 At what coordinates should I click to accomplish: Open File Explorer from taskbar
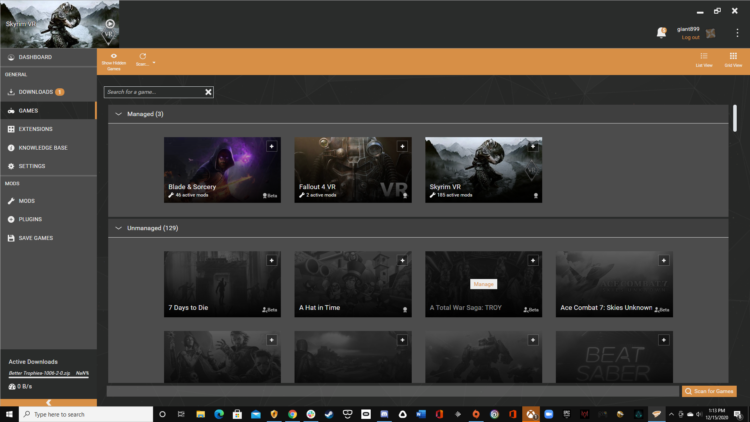pos(200,414)
